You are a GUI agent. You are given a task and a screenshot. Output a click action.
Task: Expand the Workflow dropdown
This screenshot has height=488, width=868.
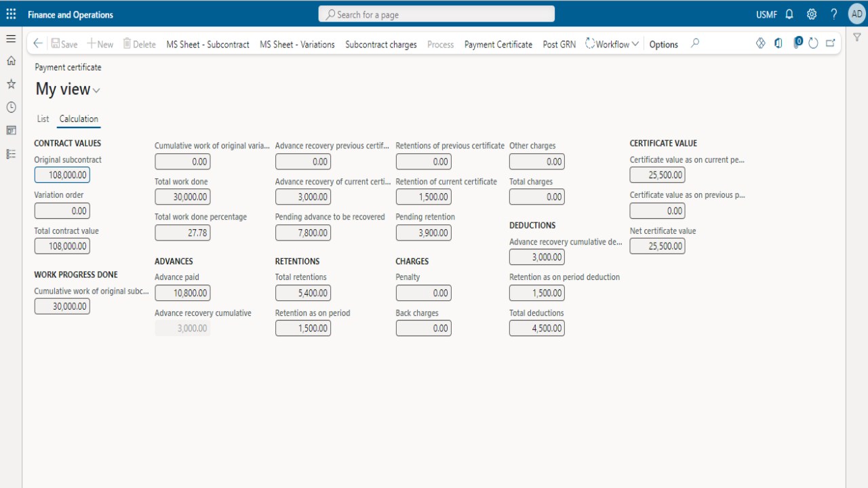point(612,44)
